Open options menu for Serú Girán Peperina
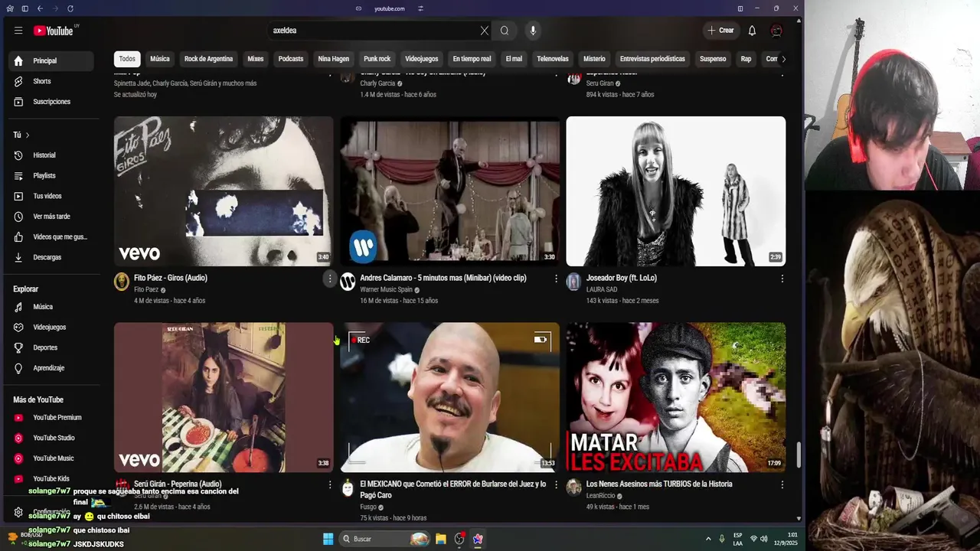 330,484
